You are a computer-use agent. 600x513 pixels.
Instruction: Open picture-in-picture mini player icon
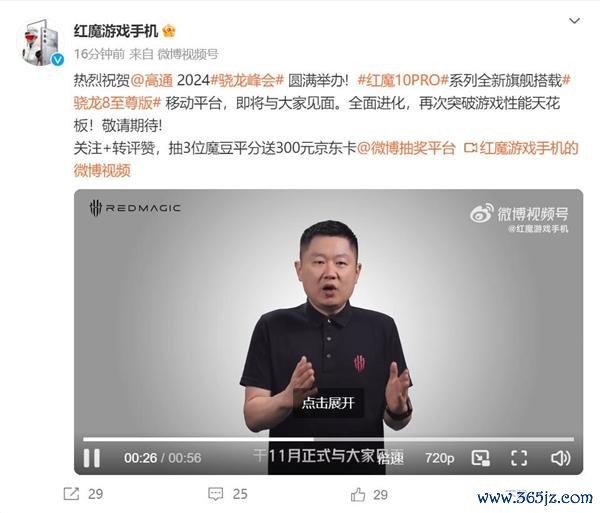481,458
